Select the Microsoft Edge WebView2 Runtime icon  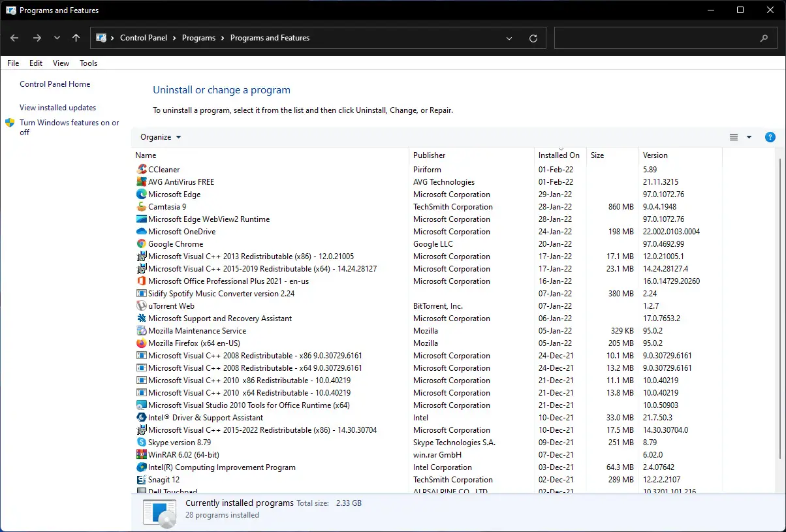click(x=142, y=219)
